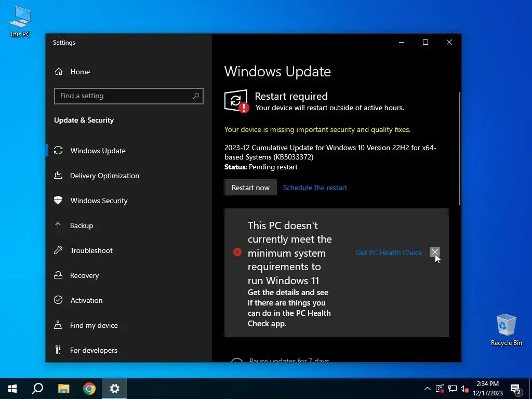Click the Delivery Optimization sidebar icon
This screenshot has height=399, width=532.
click(x=58, y=176)
